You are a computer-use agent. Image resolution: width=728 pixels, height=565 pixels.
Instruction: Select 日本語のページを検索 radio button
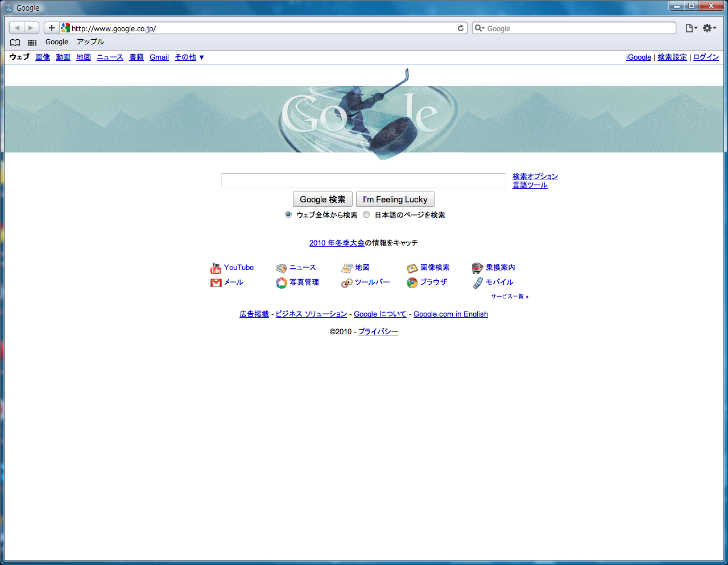click(366, 214)
